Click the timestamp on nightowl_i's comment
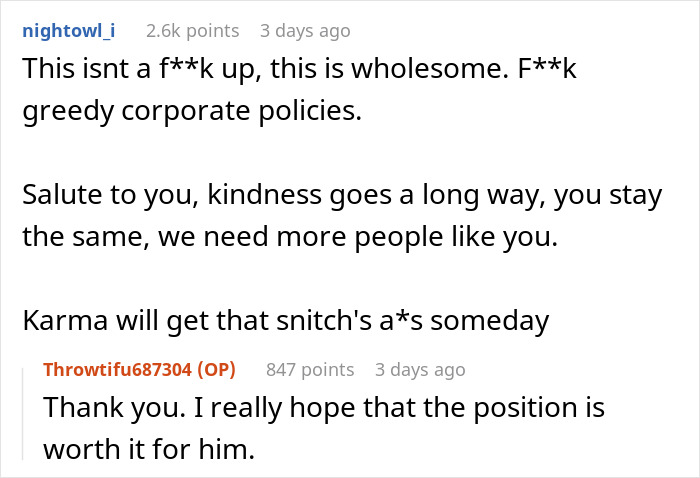This screenshot has height=478, width=700. (305, 31)
